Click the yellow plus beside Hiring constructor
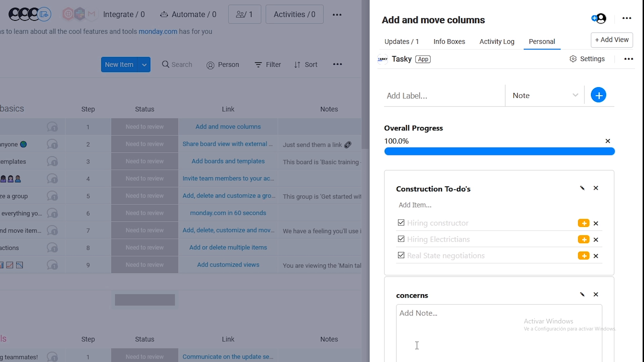The image size is (644, 362). tap(583, 223)
